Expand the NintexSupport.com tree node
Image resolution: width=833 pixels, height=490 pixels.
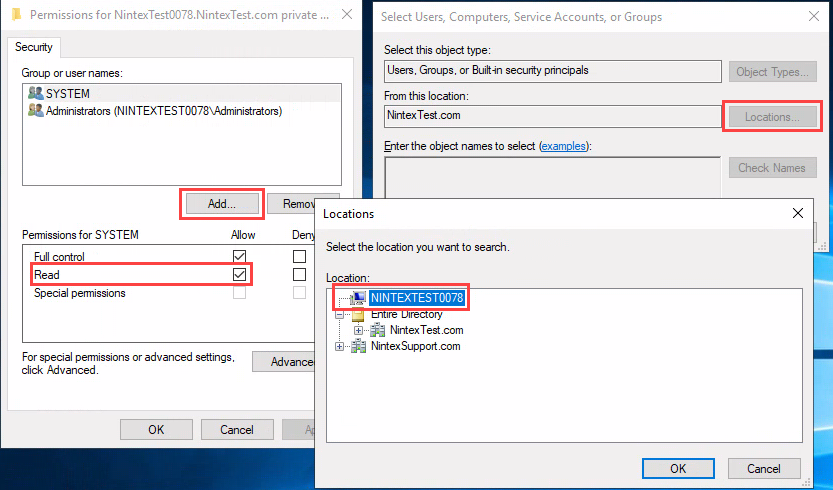coord(341,346)
